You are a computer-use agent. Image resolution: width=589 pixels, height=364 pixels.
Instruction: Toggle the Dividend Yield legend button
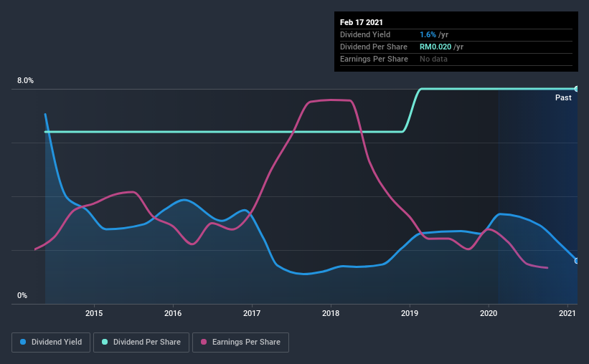pyautogui.click(x=51, y=343)
